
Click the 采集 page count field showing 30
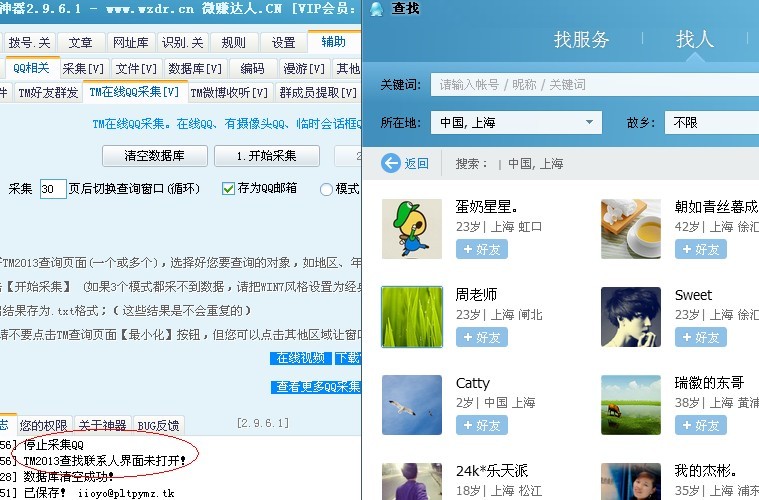click(53, 189)
